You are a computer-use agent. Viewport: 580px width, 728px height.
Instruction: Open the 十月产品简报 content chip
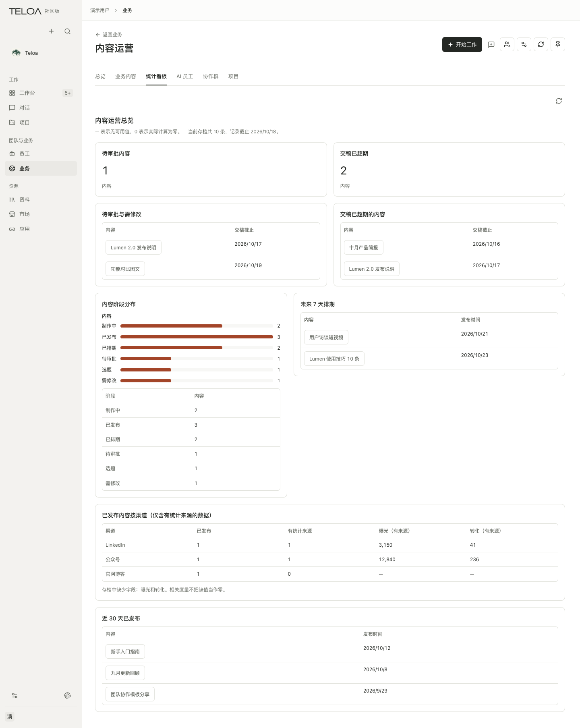click(363, 248)
